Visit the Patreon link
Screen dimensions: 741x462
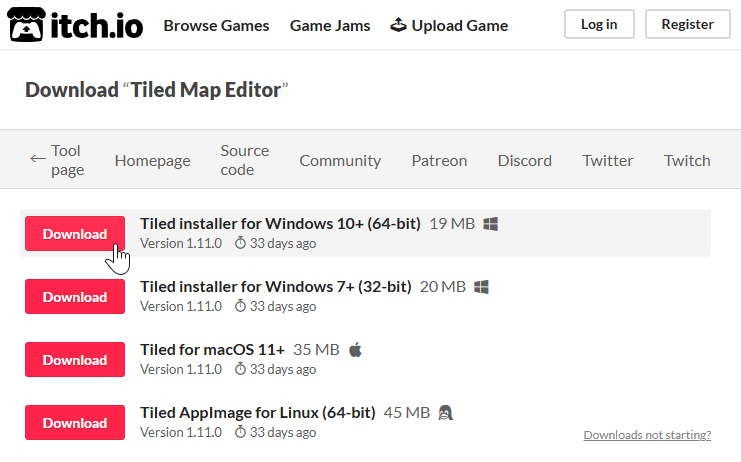click(x=439, y=161)
